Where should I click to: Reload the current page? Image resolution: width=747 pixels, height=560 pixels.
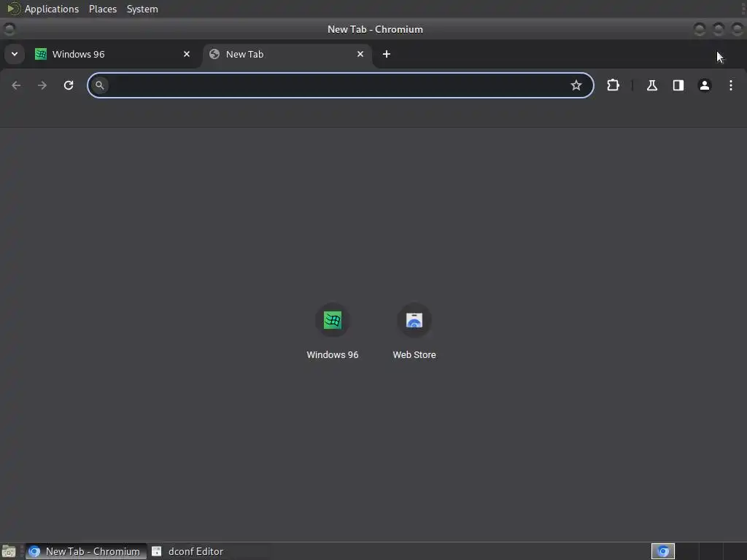(69, 85)
